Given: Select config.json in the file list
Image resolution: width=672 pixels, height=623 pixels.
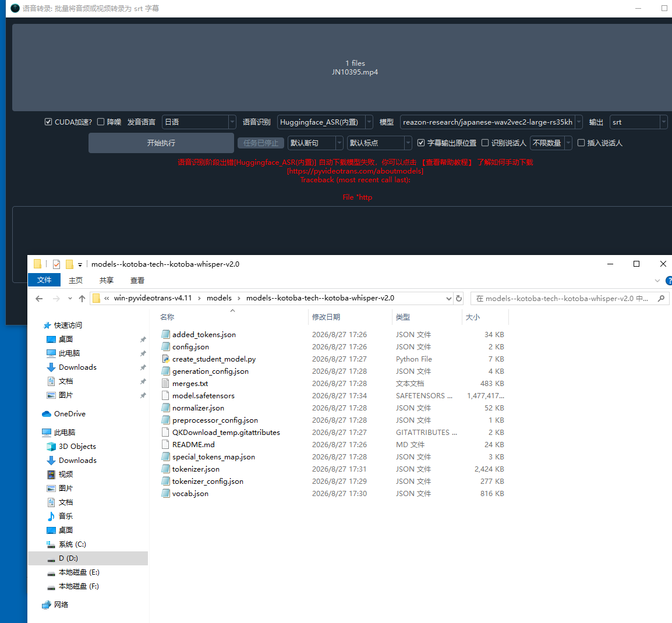Looking at the screenshot, I should [191, 346].
